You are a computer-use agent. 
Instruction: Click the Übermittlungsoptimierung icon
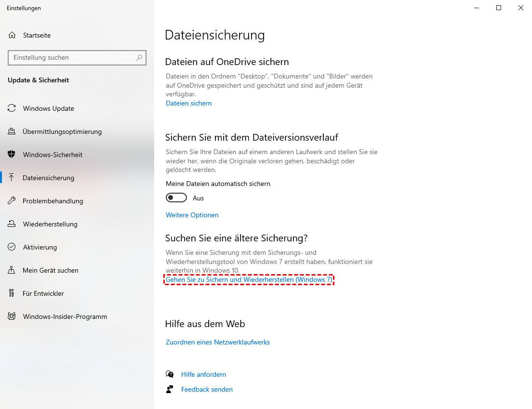pyautogui.click(x=12, y=132)
